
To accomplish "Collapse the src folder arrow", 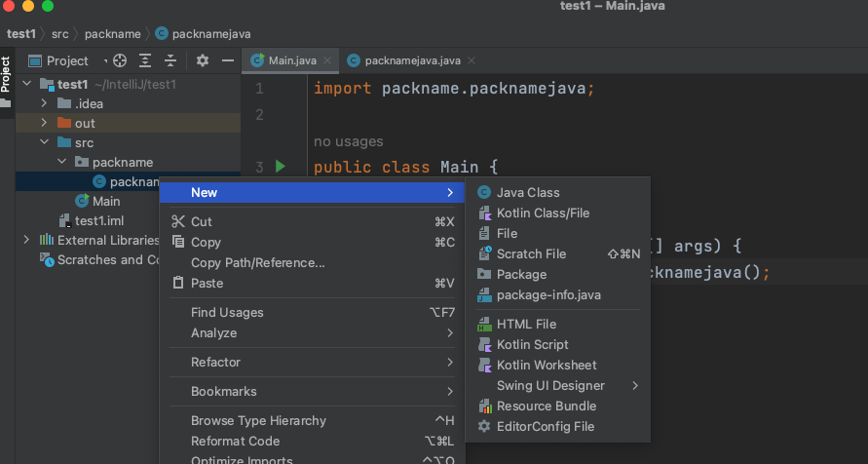I will point(44,142).
